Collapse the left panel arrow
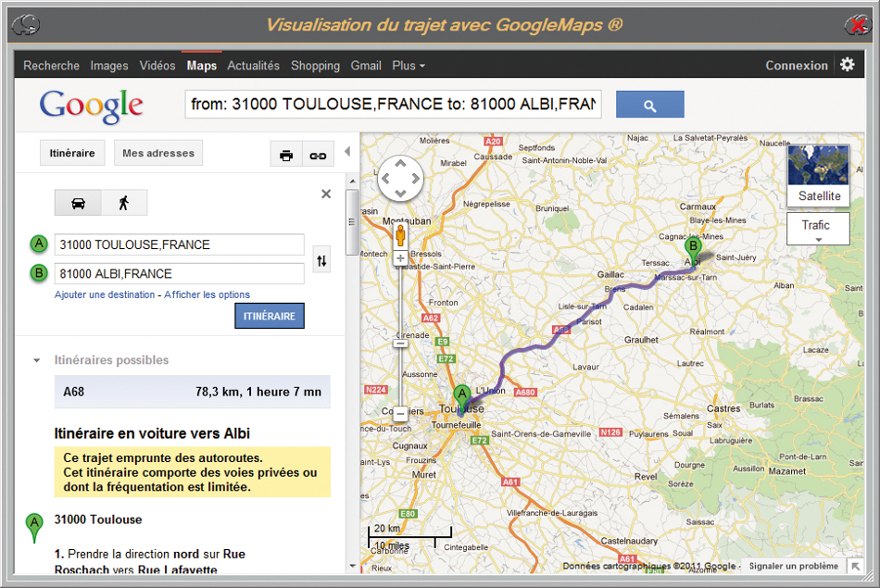The width and height of the screenshot is (880, 588). [x=348, y=152]
